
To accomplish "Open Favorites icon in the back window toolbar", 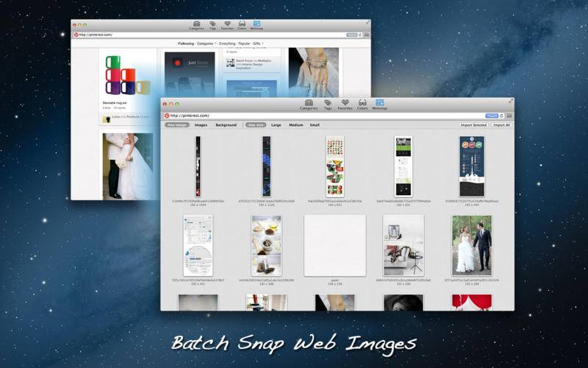I will coord(227,26).
